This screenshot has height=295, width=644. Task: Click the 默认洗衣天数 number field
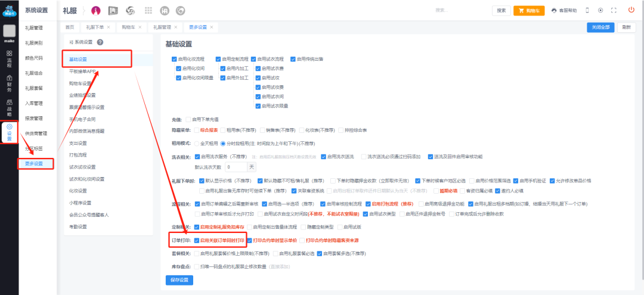[x=236, y=167]
